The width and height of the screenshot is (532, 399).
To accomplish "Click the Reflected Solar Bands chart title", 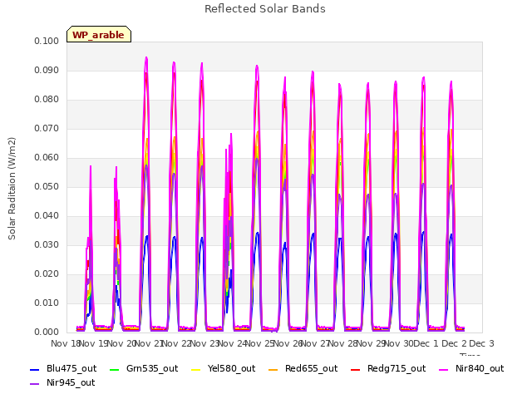I will click(265, 9).
